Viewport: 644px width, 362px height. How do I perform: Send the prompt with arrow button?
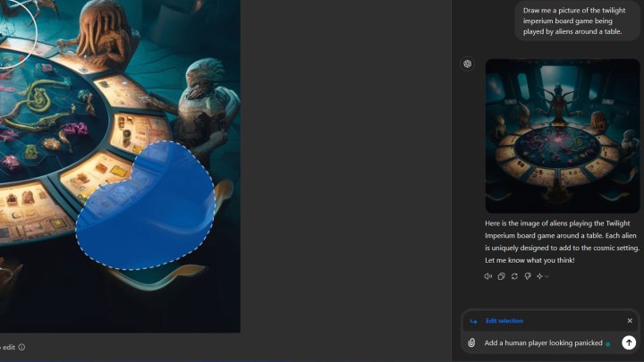pos(629,342)
